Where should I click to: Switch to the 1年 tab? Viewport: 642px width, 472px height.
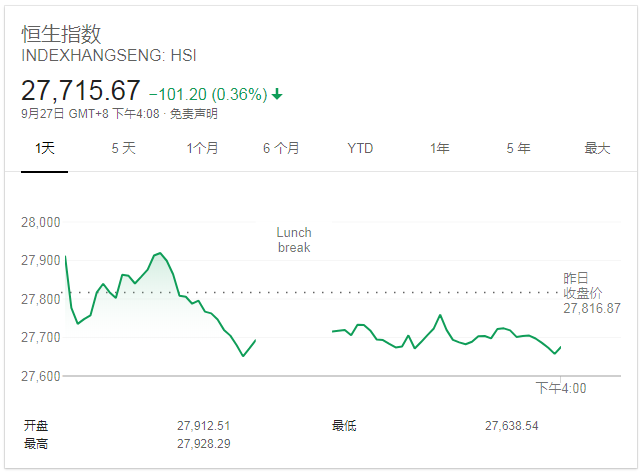coord(439,148)
